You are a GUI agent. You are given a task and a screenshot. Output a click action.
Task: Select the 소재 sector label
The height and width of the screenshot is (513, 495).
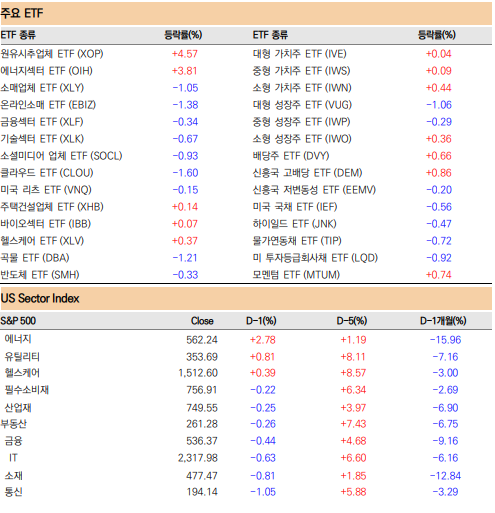pos(14,476)
